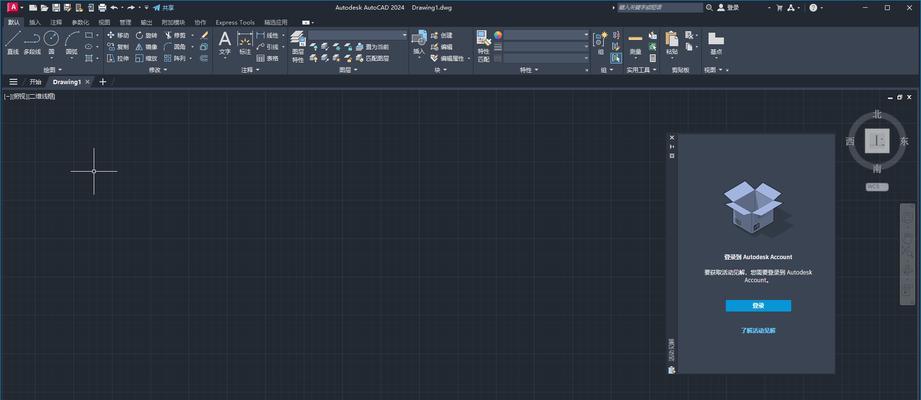
Task: Open the Parametric (参数化) ribbon tab
Action: click(x=80, y=22)
